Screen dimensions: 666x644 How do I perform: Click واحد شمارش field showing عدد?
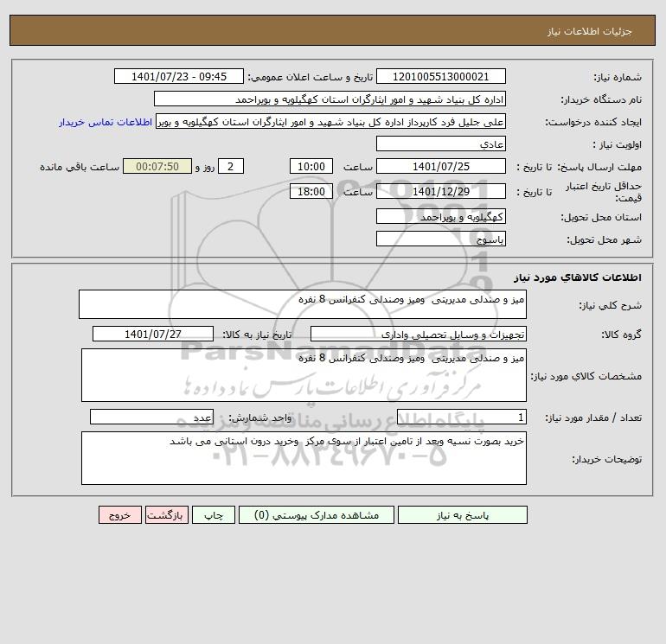(x=151, y=418)
